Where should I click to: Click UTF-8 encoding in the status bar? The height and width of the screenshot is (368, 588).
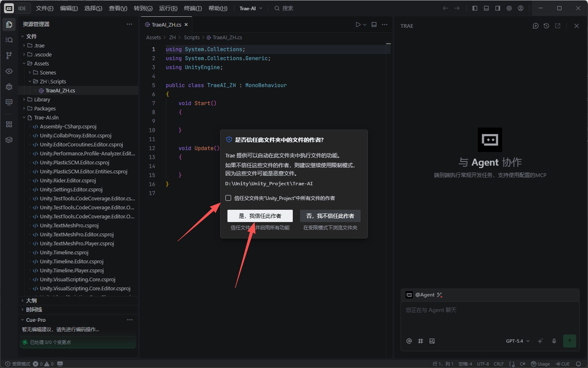tap(483, 364)
